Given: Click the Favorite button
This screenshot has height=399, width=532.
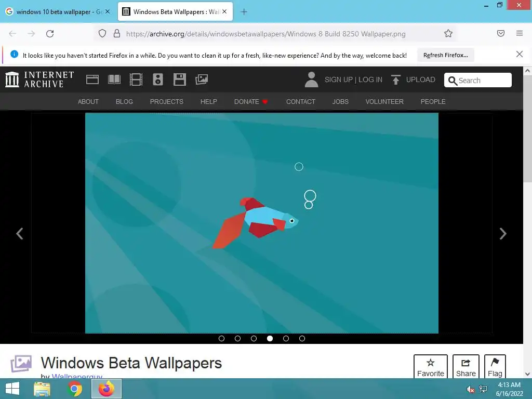Looking at the screenshot, I should click(x=431, y=367).
